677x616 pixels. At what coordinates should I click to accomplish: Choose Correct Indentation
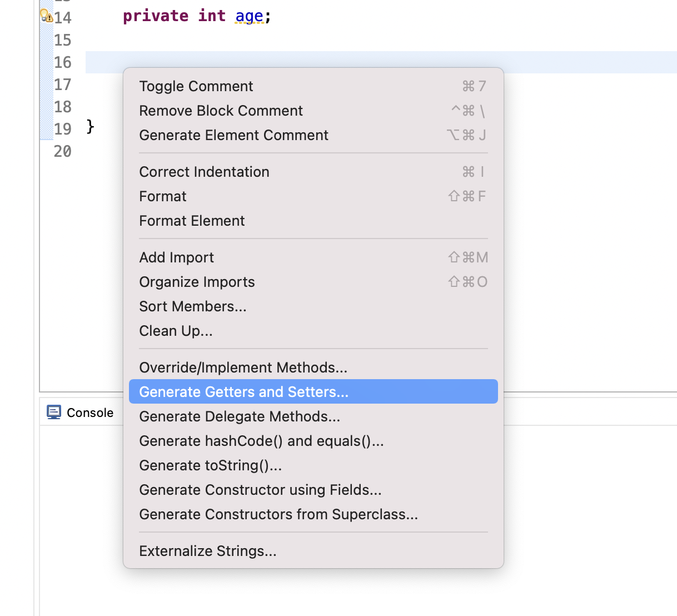tap(313, 172)
